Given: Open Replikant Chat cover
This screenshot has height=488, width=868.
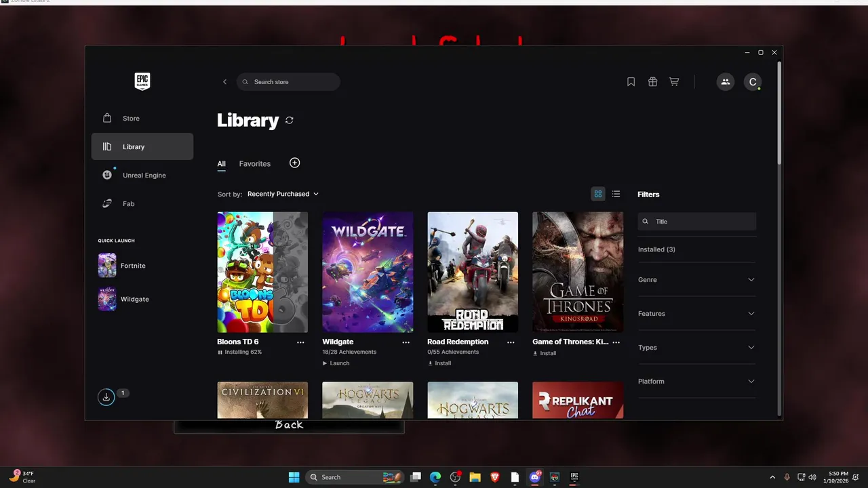Looking at the screenshot, I should (578, 400).
